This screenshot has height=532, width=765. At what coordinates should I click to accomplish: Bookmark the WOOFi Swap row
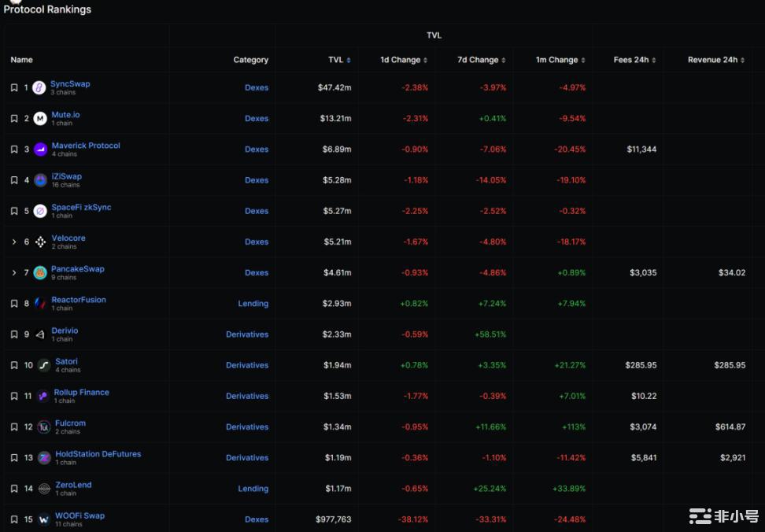14,519
